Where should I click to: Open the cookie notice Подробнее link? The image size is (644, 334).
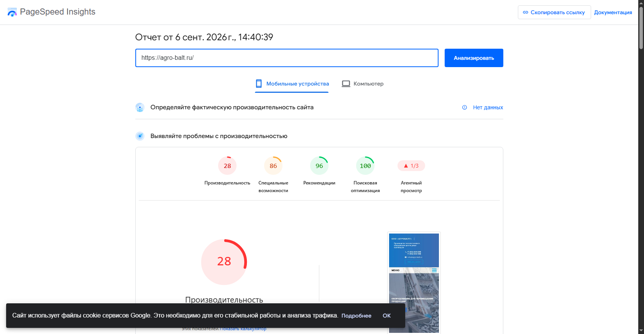pyautogui.click(x=356, y=316)
